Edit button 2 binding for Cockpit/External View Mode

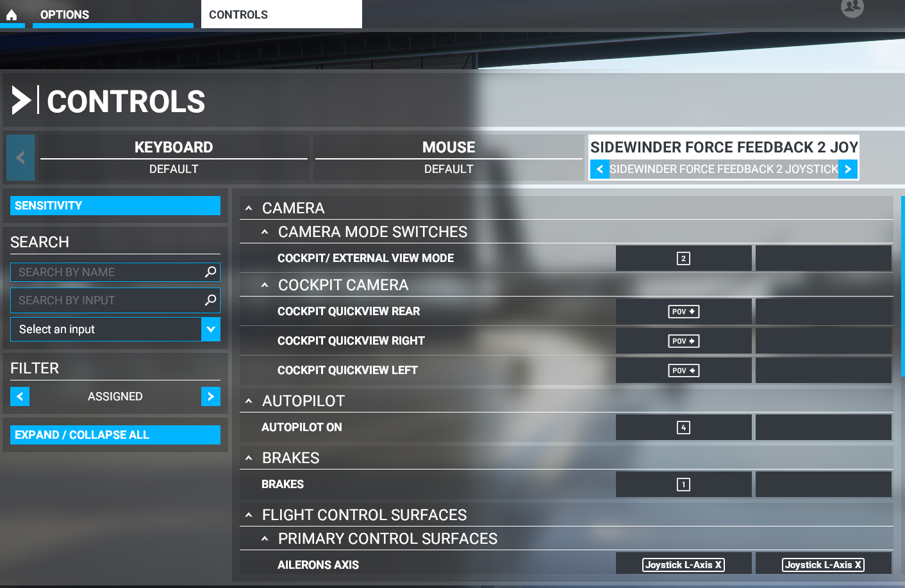click(x=683, y=258)
